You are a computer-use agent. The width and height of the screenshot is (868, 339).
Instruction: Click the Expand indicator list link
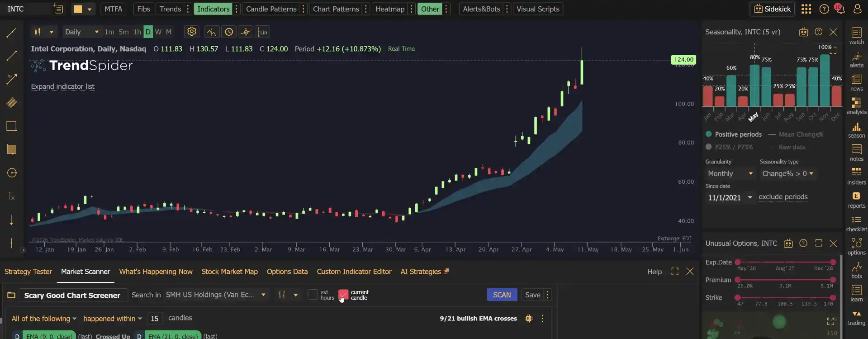pos(63,86)
